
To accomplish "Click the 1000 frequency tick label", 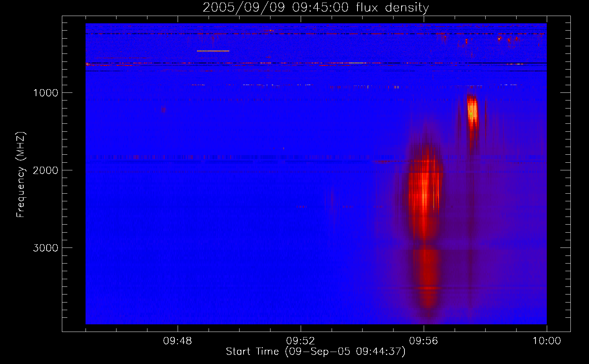I will (46, 93).
